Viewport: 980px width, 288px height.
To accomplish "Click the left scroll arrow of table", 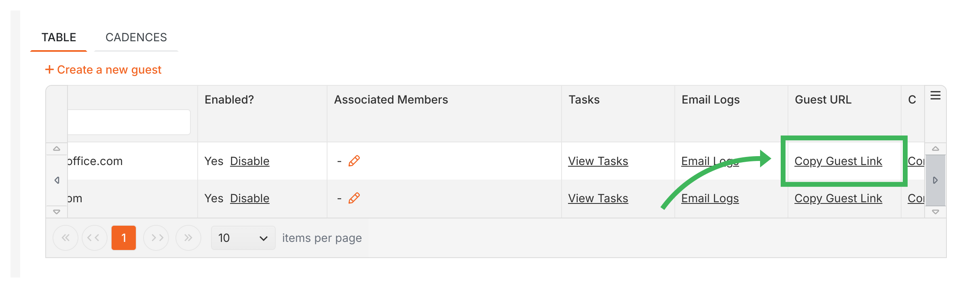I will (57, 180).
